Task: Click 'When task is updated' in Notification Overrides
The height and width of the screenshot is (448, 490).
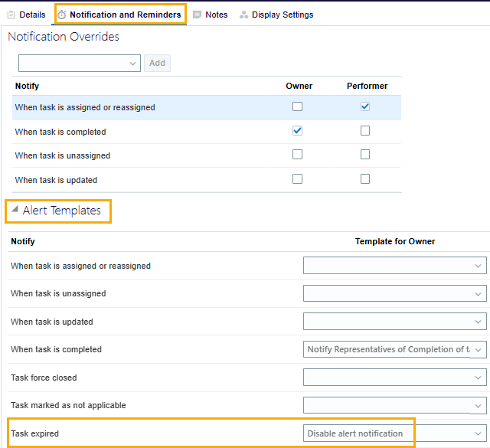Action: [x=56, y=180]
